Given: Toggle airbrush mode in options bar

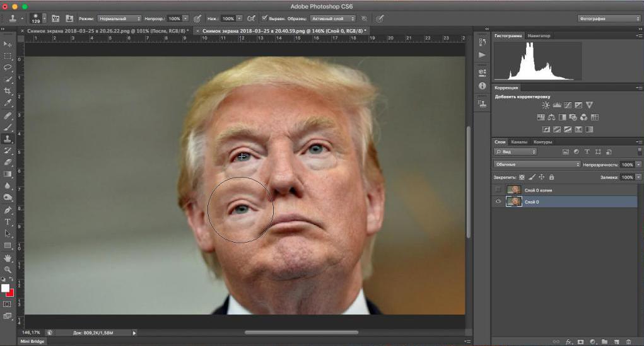Looking at the screenshot, I should coord(252,18).
